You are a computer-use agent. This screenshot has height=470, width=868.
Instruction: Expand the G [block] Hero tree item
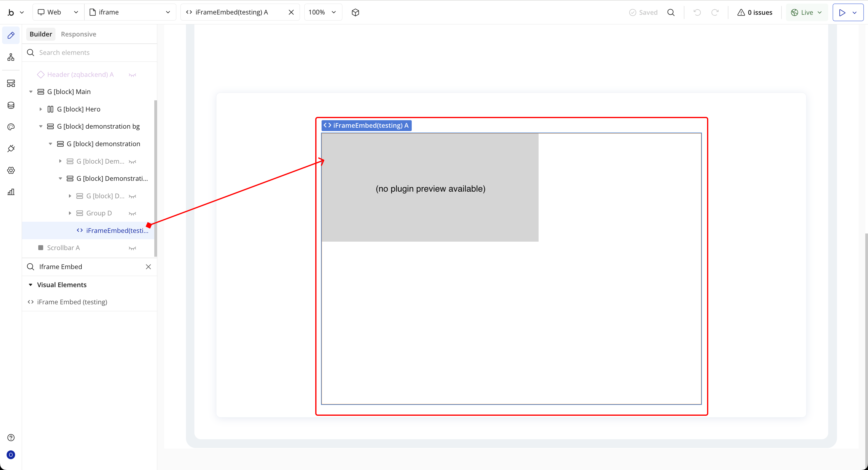click(41, 109)
